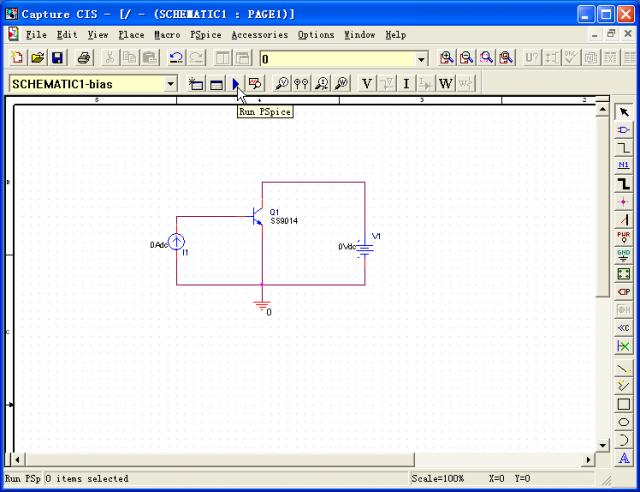Select the Place Net Alias tool

pos(624,165)
